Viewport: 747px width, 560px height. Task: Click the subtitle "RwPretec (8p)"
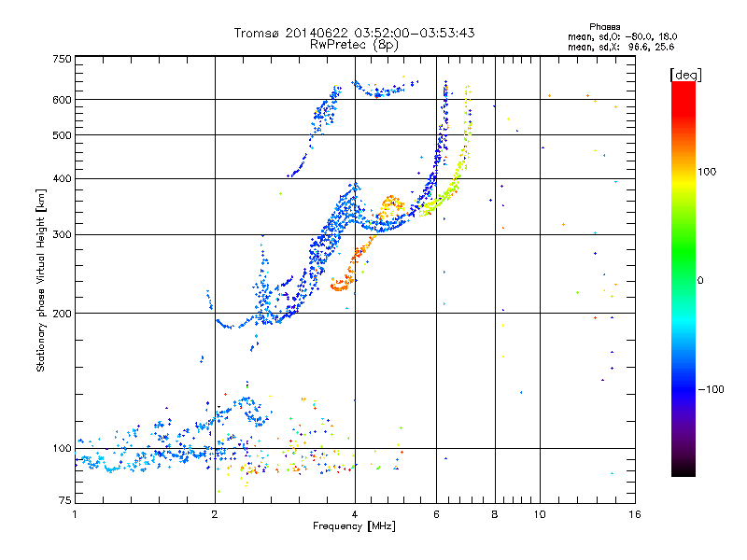(354, 45)
